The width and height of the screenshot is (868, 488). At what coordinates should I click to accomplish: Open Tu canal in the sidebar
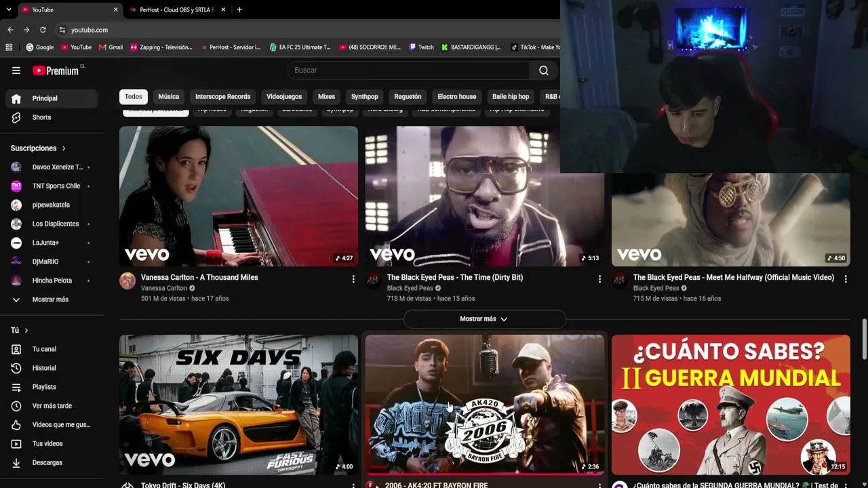[x=52, y=349]
